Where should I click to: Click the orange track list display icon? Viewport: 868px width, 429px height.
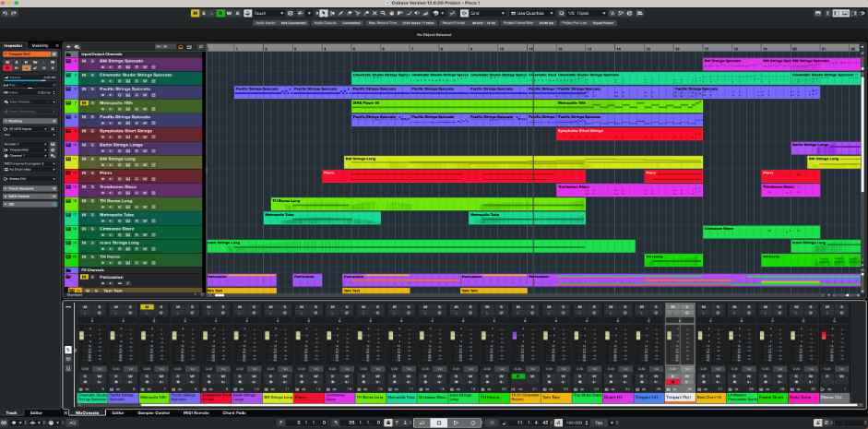181,47
